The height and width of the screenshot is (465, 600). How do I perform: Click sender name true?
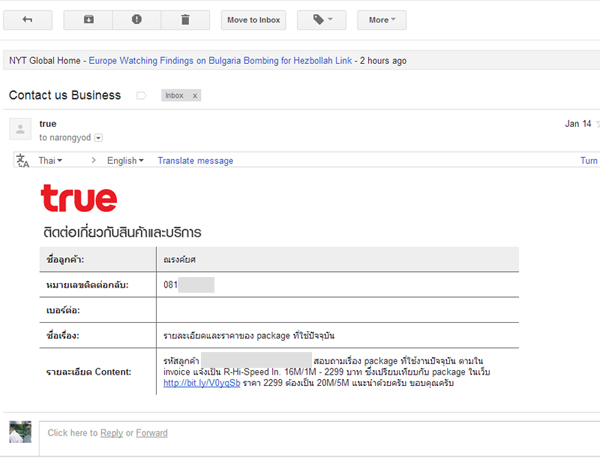[48, 124]
